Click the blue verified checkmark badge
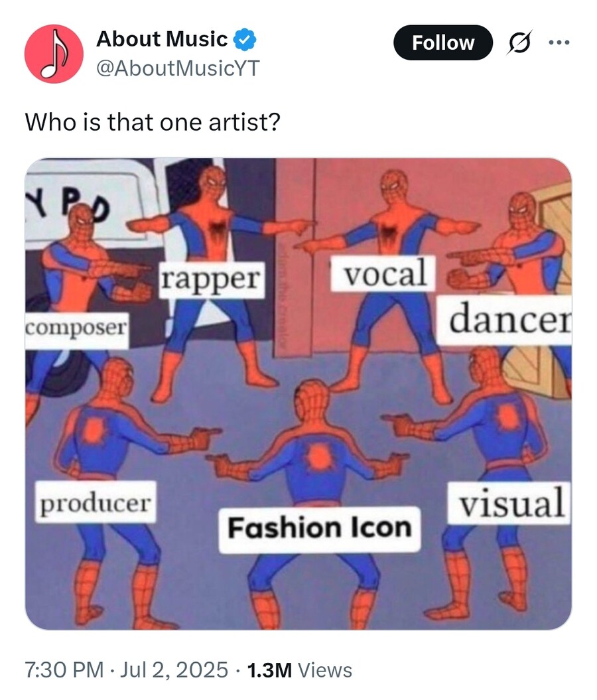The height and width of the screenshot is (700, 597). tap(245, 39)
